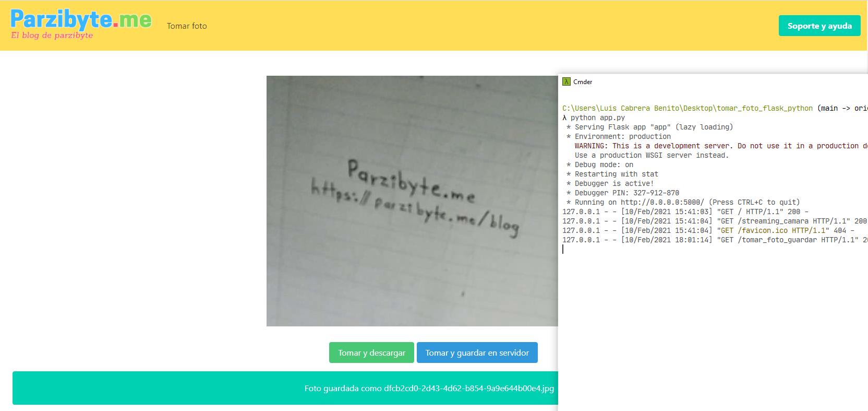The height and width of the screenshot is (411, 868).
Task: Click 'Use a production WSGI server instead.' line
Action: coord(652,155)
